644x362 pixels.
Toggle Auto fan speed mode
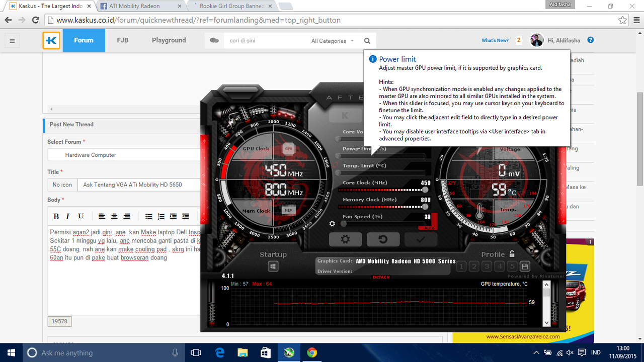coord(428,228)
